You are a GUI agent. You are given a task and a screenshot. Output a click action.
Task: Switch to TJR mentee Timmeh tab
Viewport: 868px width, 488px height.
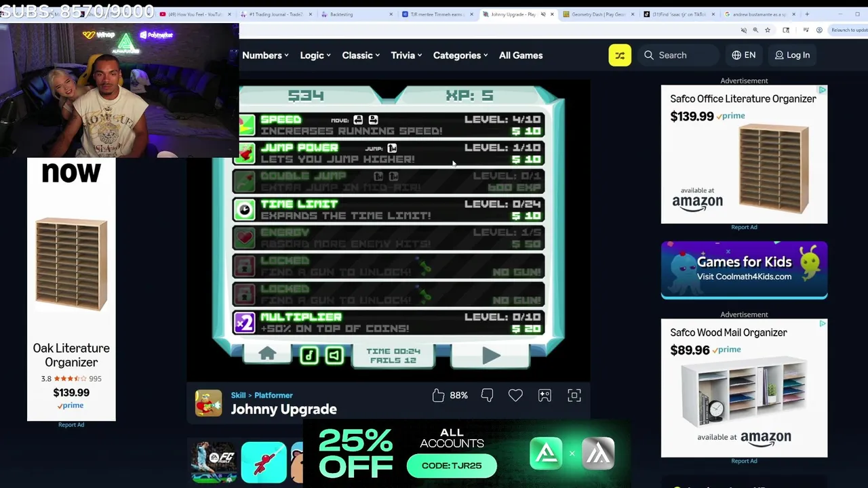437,14
